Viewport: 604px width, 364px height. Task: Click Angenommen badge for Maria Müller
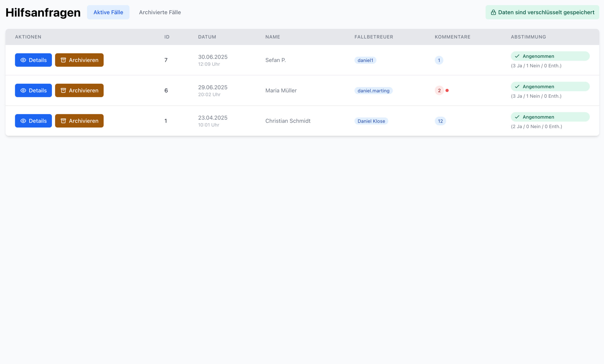click(x=550, y=87)
